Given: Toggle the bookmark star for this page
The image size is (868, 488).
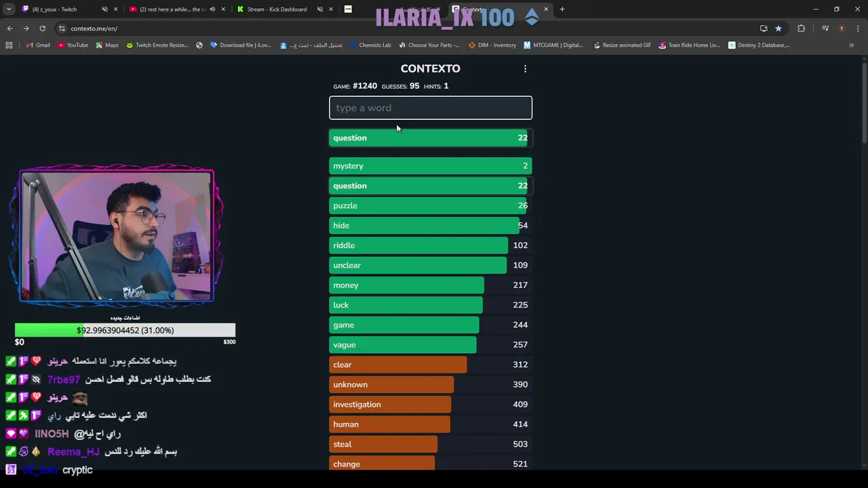Looking at the screenshot, I should 778,28.
